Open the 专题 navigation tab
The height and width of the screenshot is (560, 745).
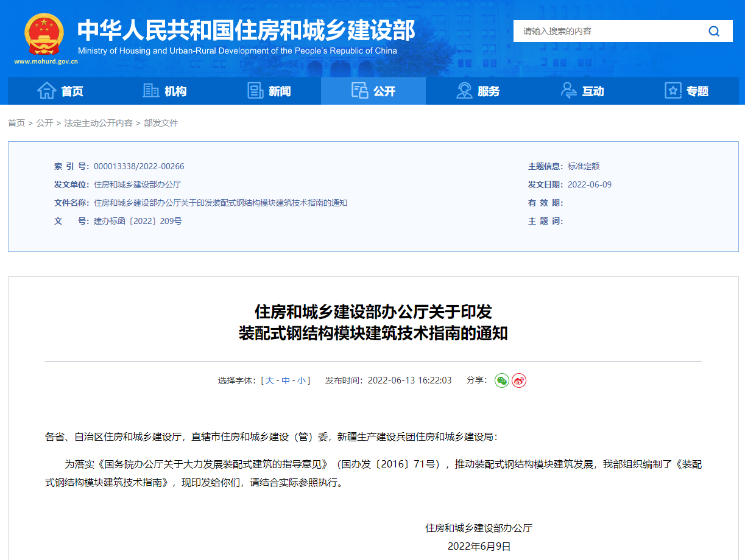[x=686, y=91]
